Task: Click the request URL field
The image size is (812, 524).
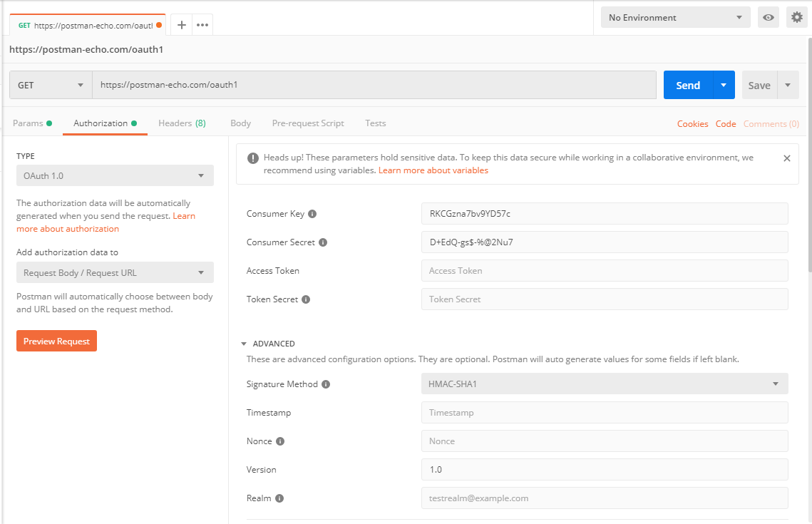Action: (374, 85)
